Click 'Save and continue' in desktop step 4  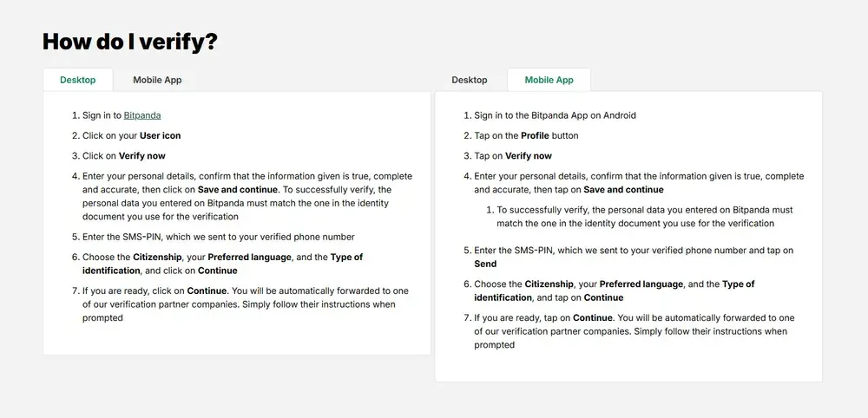238,190
